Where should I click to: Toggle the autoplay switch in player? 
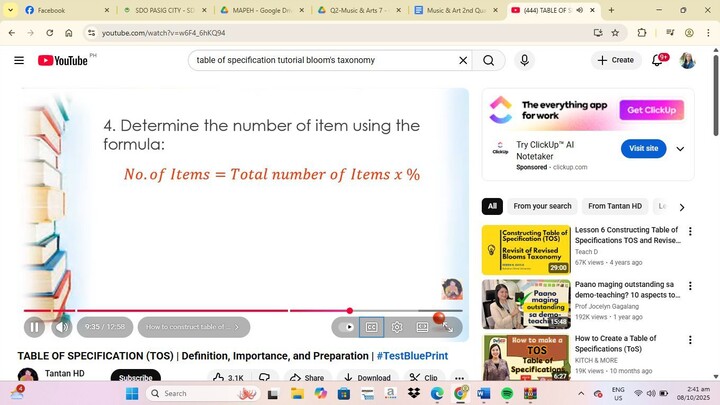[x=346, y=327]
